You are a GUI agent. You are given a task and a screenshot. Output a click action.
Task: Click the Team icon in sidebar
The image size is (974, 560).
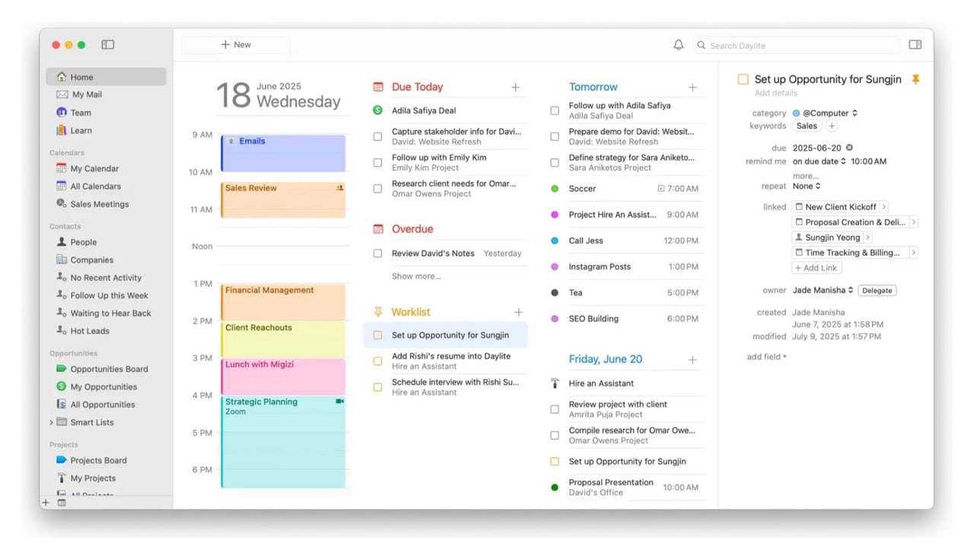tap(62, 113)
